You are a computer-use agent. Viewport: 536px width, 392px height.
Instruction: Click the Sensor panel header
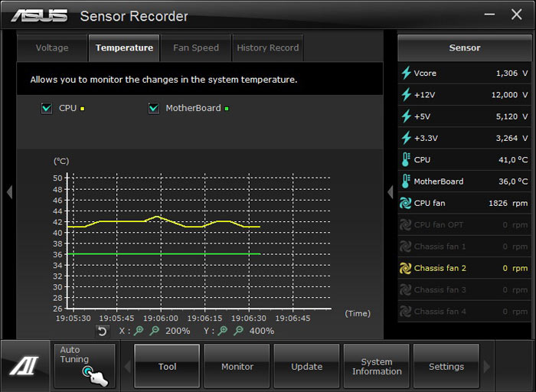[x=465, y=47]
